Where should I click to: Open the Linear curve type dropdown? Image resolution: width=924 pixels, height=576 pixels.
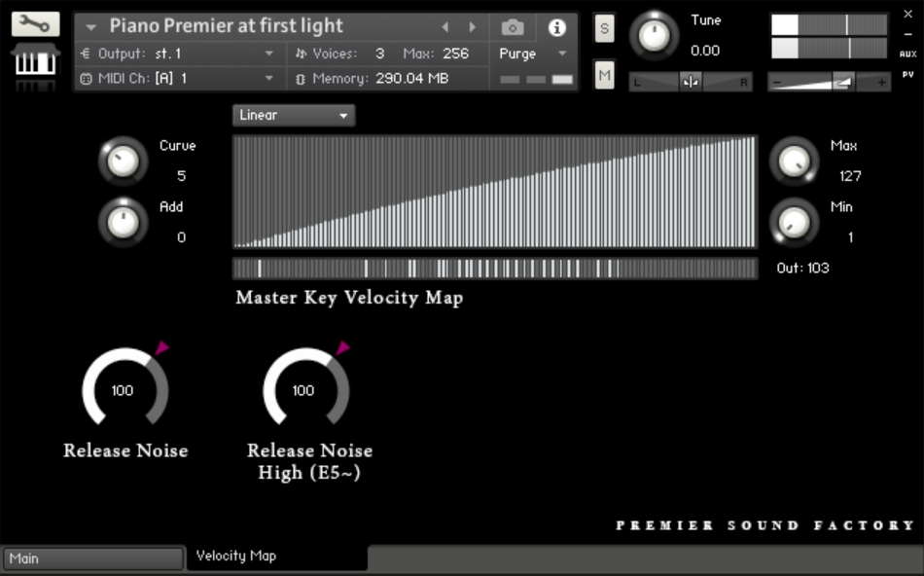coord(294,116)
